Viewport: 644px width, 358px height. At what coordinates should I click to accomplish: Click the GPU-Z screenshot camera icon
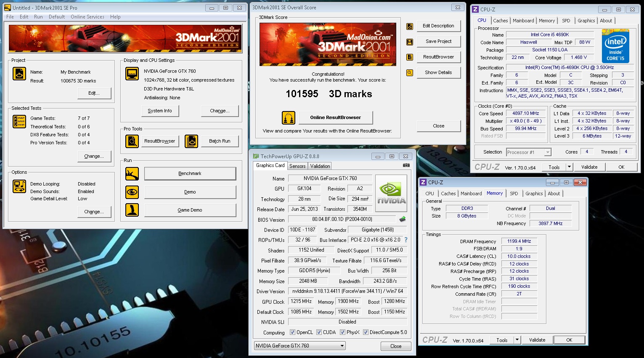point(406,165)
